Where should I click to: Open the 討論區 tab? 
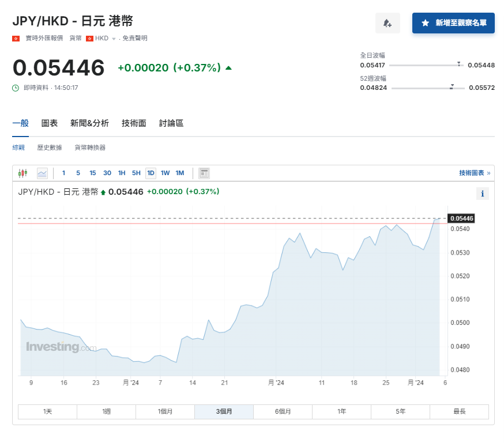coord(171,123)
